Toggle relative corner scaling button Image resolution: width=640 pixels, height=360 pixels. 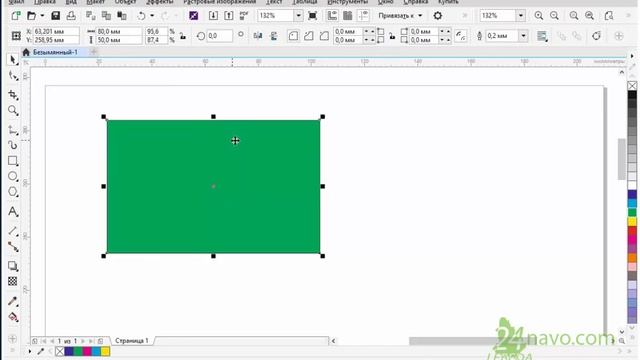coord(461,36)
